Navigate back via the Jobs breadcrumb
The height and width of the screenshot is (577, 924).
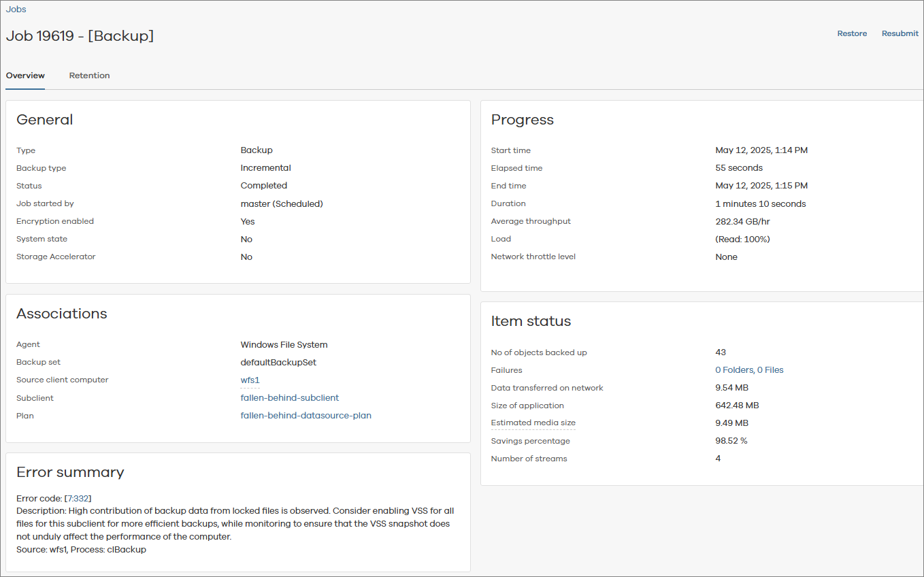point(16,9)
